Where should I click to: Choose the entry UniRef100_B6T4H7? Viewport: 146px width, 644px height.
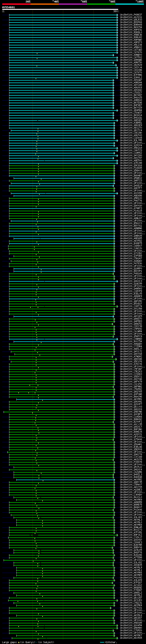tap(131, 95)
